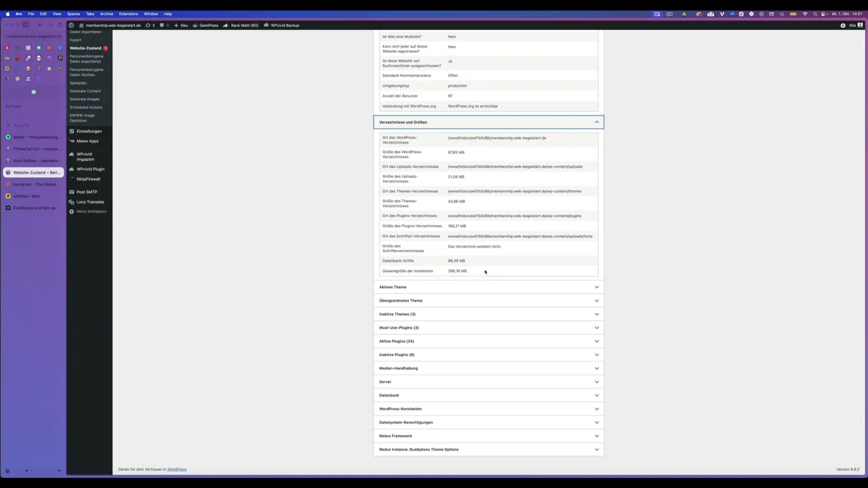The width and height of the screenshot is (868, 488).
Task: Click the comments bubble icon in admin bar
Action: 163,25
